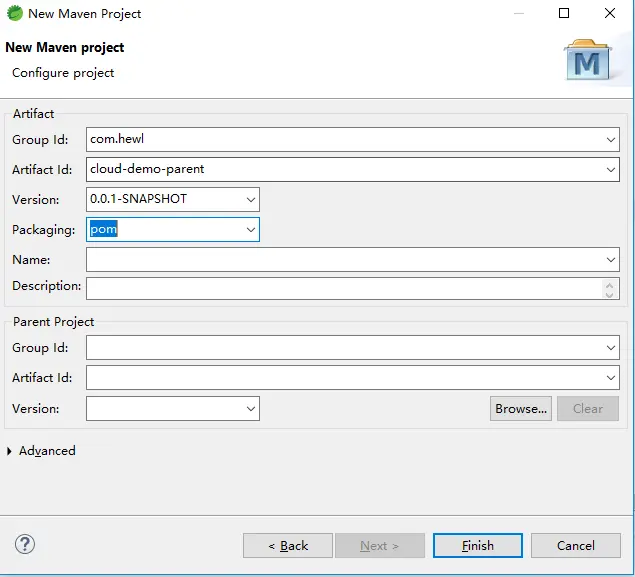This screenshot has height=577, width=635.
Task: Click the Finish button
Action: 477,545
